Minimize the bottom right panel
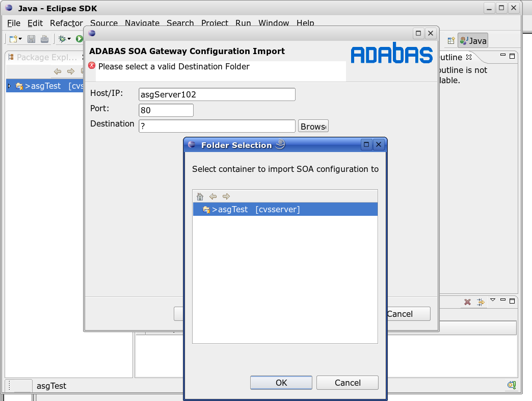This screenshot has height=401, width=532. (503, 299)
